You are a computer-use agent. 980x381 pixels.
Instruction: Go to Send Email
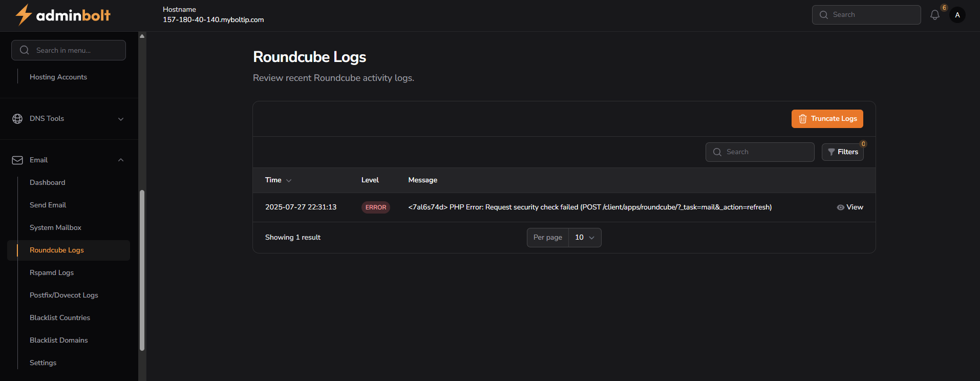[48, 205]
